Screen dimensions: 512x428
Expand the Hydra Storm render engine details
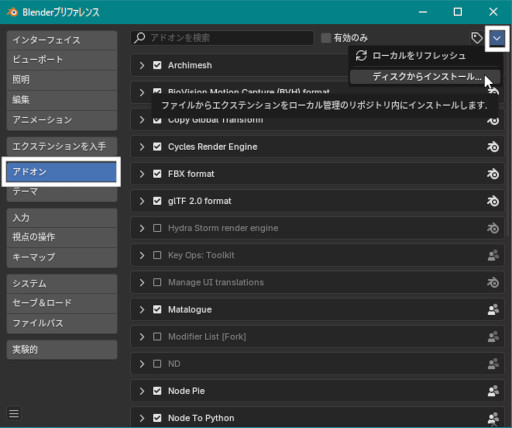tap(142, 228)
